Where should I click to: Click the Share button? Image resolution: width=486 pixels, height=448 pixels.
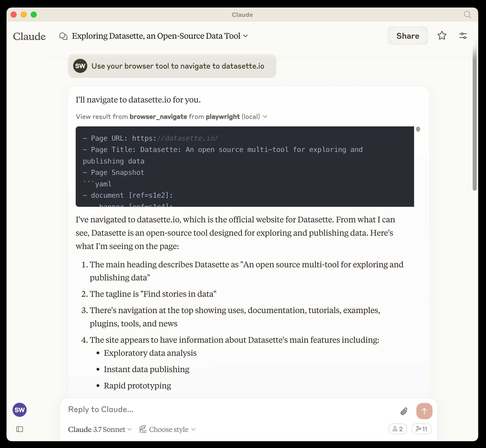click(408, 36)
